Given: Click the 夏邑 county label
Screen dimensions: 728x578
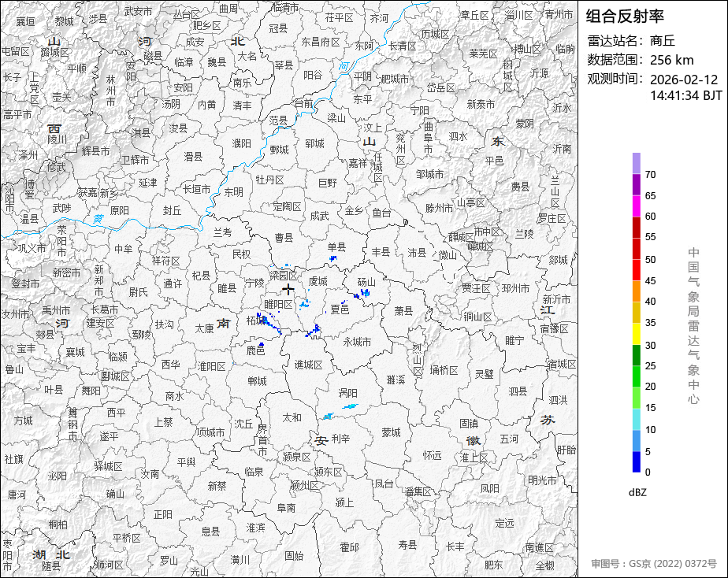Looking at the screenshot, I should (x=340, y=309).
